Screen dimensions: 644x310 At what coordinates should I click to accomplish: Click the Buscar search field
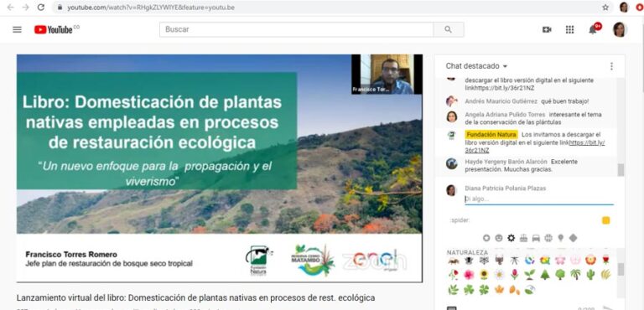coord(296,29)
